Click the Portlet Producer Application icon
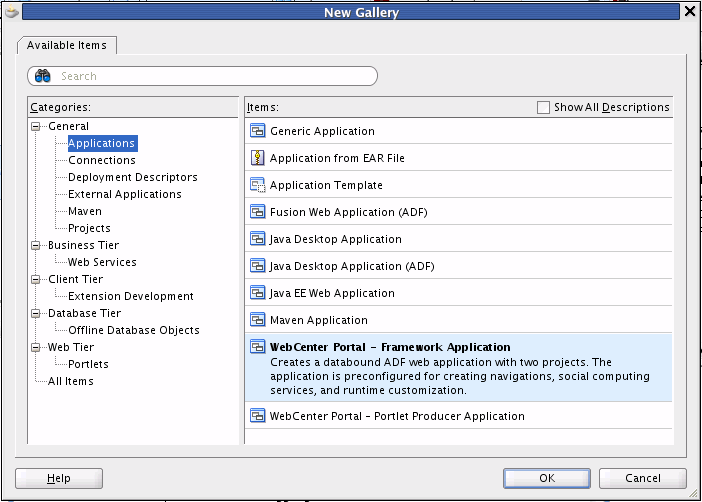Screen dimensions: 702x502 (x=257, y=416)
